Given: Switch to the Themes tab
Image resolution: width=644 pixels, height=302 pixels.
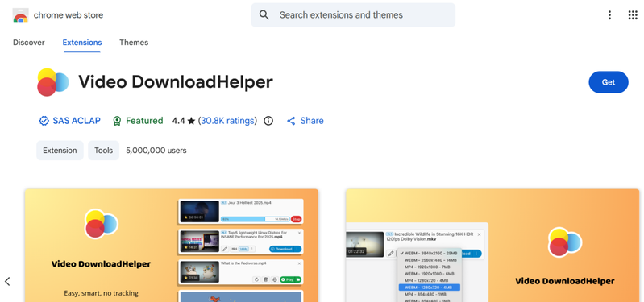Looking at the screenshot, I should [x=134, y=42].
